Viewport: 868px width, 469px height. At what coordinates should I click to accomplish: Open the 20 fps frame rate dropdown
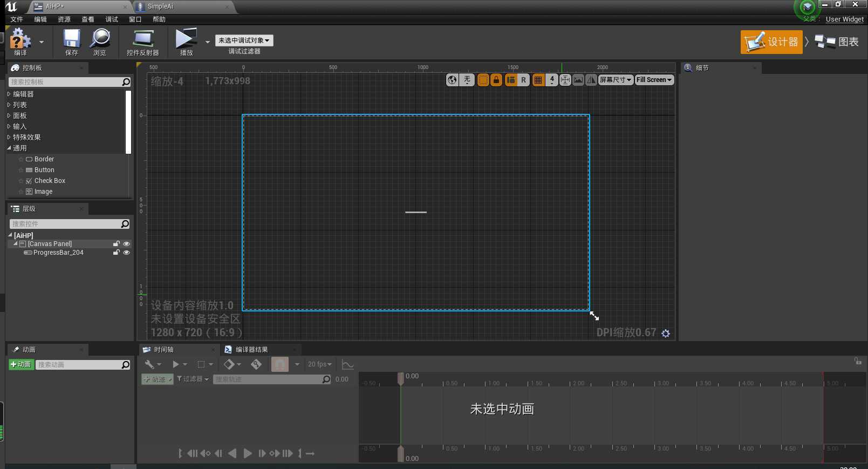319,364
